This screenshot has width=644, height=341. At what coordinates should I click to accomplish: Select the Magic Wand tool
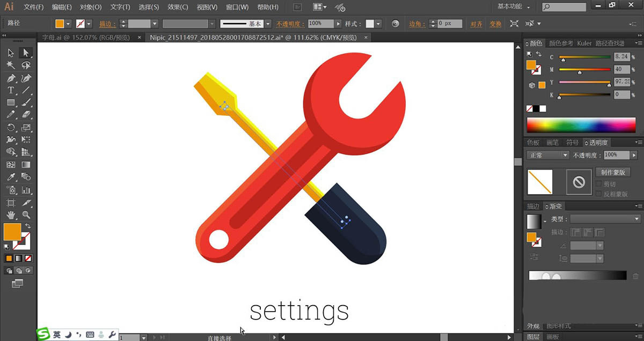click(x=11, y=65)
